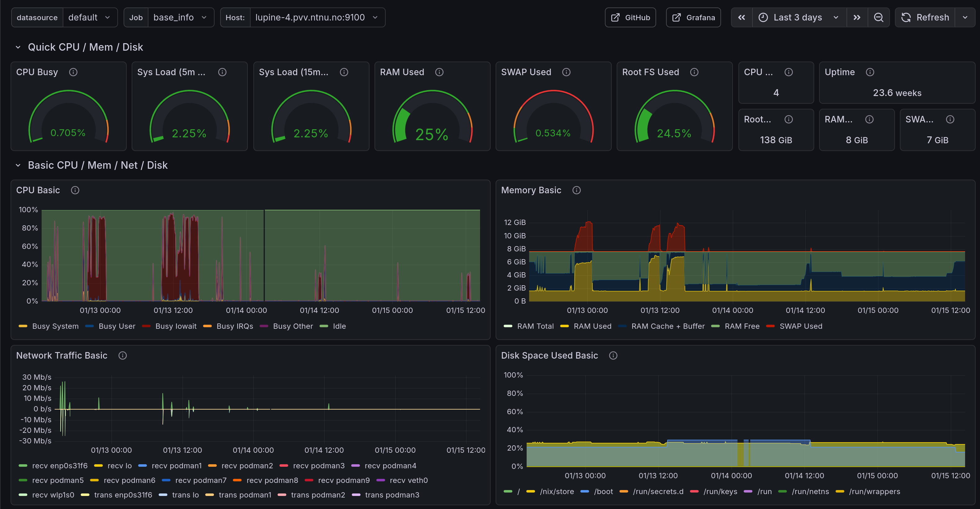Click info icon on Disk Space Used Basic
The width and height of the screenshot is (980, 509).
click(x=613, y=355)
